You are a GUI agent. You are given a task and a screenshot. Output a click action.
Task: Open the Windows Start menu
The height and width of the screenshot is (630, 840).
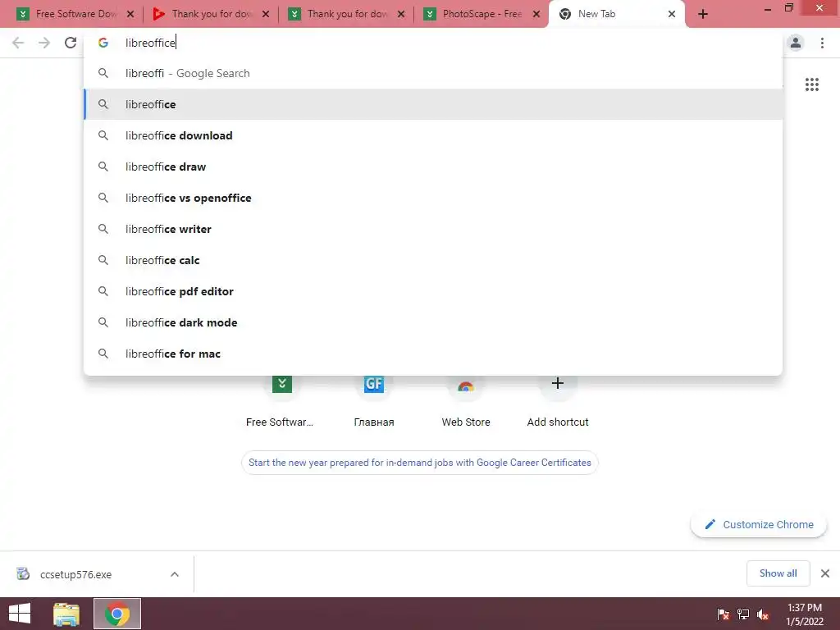pos(20,614)
